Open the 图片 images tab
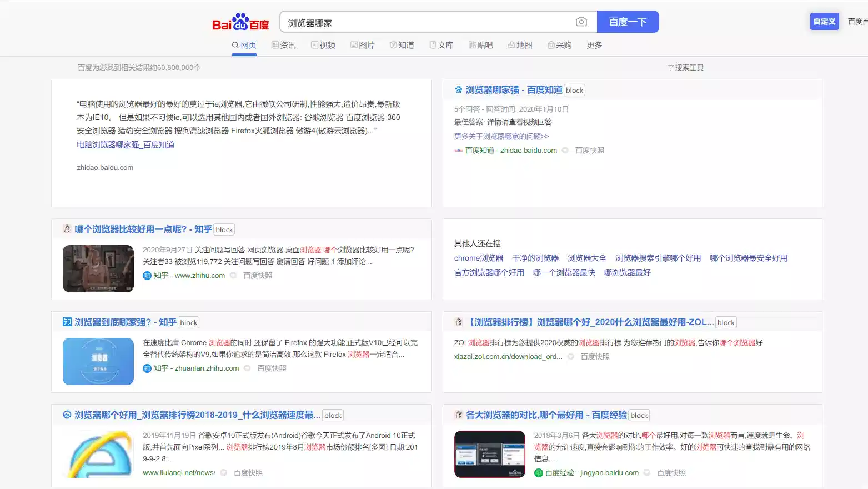This screenshot has height=489, width=868. (x=362, y=45)
